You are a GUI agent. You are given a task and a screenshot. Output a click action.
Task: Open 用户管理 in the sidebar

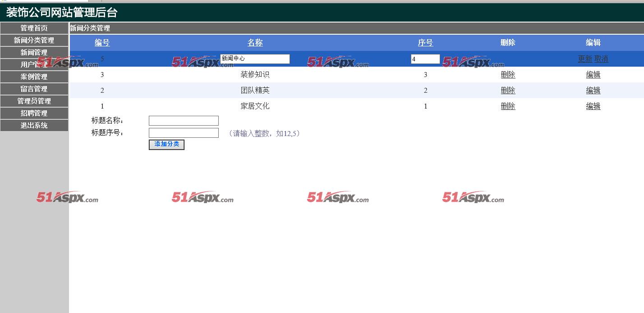34,64
